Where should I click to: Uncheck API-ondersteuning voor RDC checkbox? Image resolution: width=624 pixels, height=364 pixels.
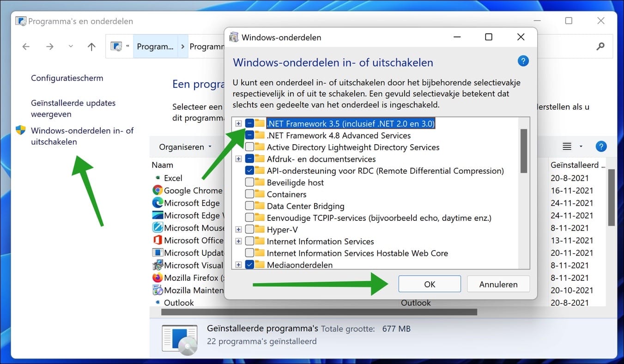(249, 171)
